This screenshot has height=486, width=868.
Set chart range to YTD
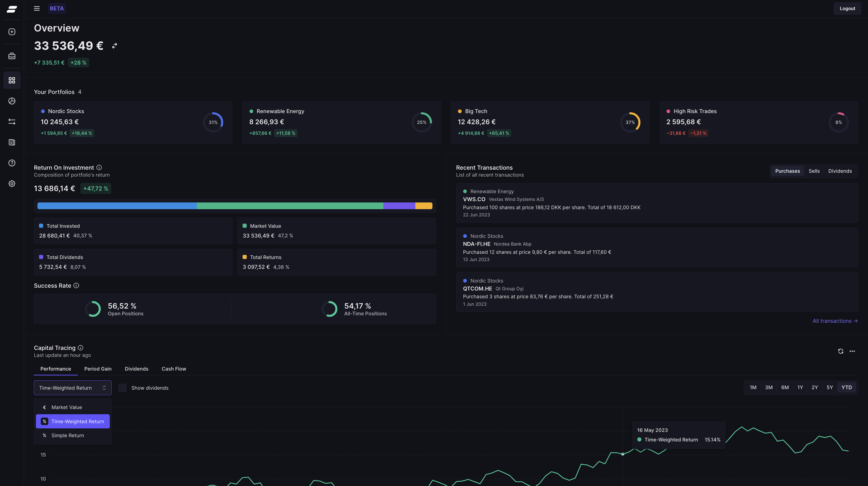pyautogui.click(x=847, y=388)
